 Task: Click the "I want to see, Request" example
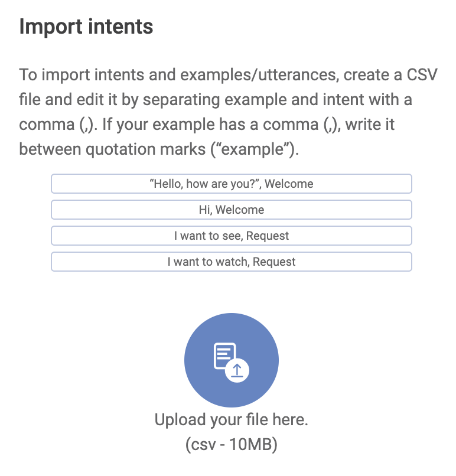[x=231, y=236]
